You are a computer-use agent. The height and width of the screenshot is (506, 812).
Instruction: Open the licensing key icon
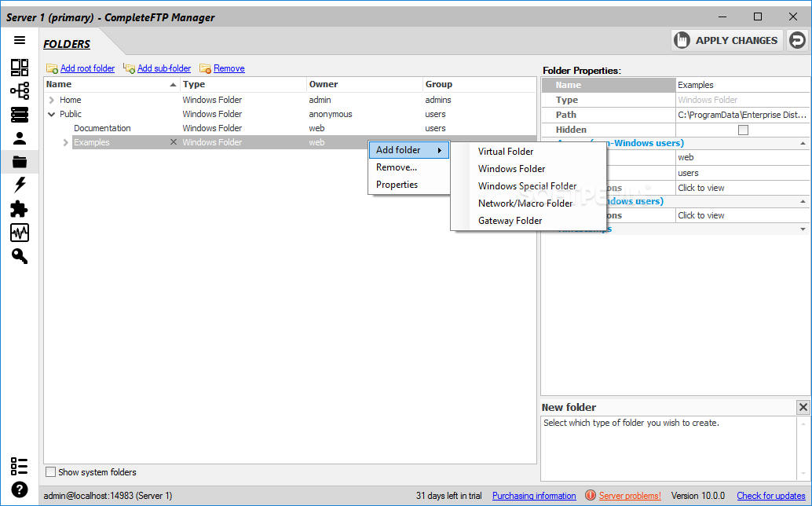click(x=20, y=256)
